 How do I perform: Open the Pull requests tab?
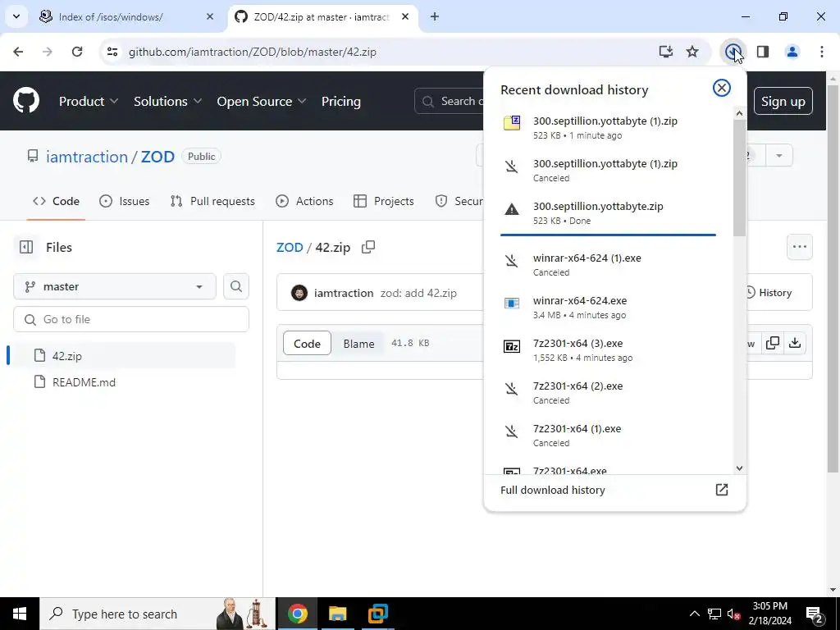(x=212, y=201)
